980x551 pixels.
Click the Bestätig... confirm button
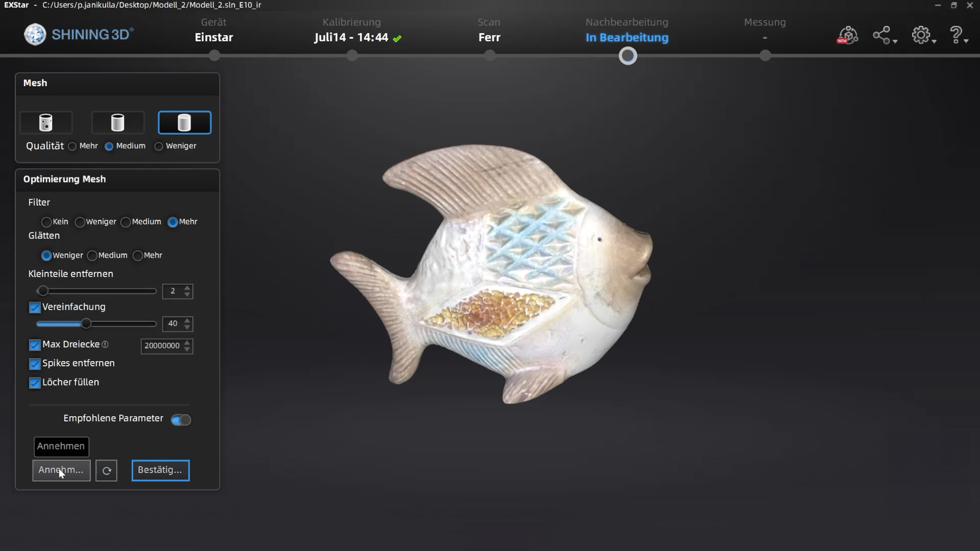point(160,470)
